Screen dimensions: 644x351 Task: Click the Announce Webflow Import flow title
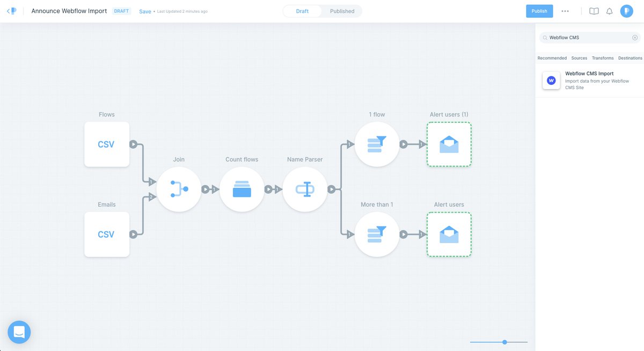(x=69, y=11)
